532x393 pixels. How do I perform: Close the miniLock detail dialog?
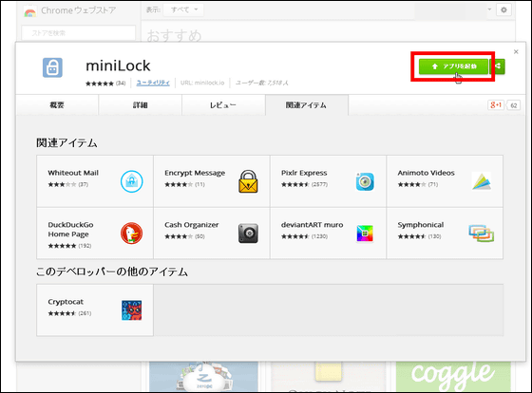coord(516,52)
